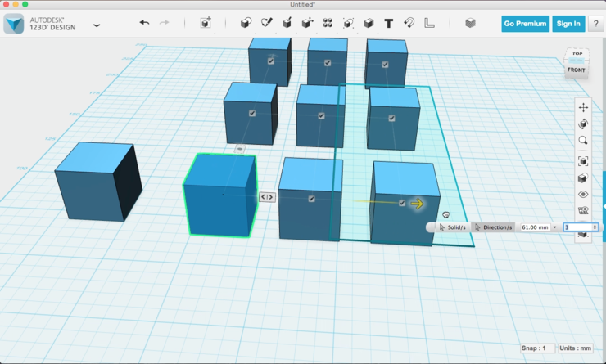The width and height of the screenshot is (606, 364).
Task: Open the Combine tools menu
Action: (369, 23)
